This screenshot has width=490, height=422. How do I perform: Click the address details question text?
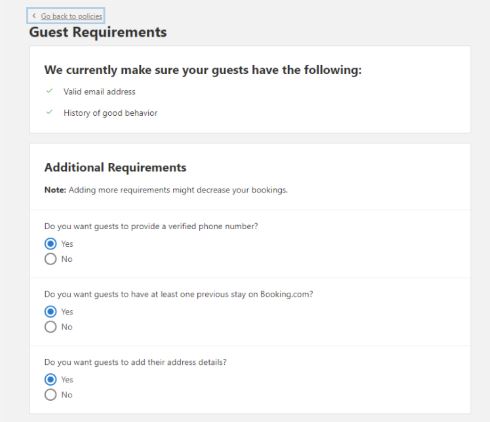click(x=135, y=362)
